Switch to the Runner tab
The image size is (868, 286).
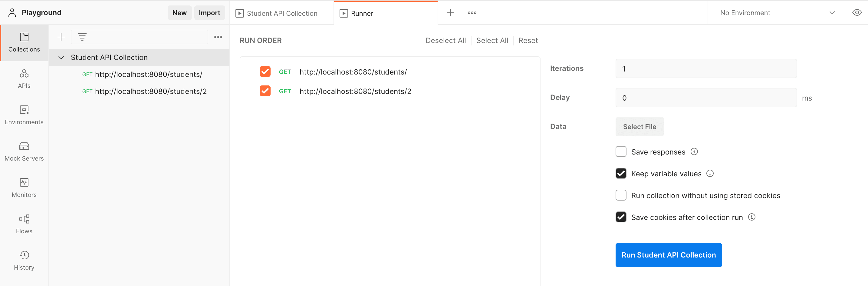pyautogui.click(x=386, y=13)
